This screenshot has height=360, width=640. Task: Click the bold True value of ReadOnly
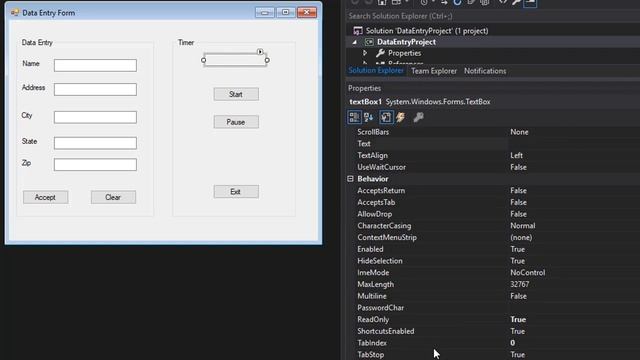click(518, 320)
